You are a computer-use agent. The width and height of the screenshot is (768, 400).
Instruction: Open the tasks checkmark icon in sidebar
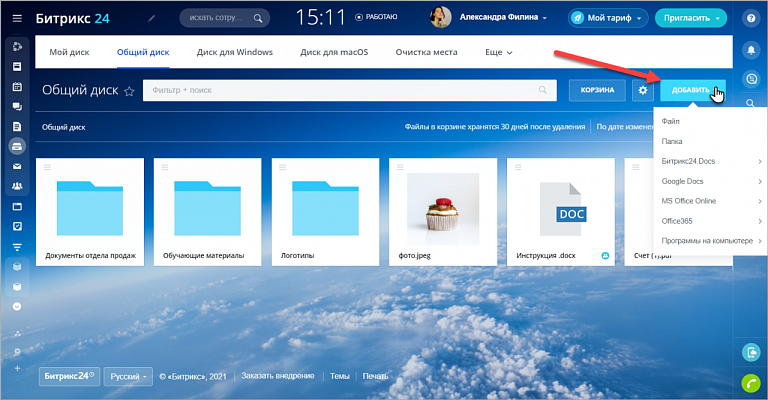pyautogui.click(x=17, y=226)
